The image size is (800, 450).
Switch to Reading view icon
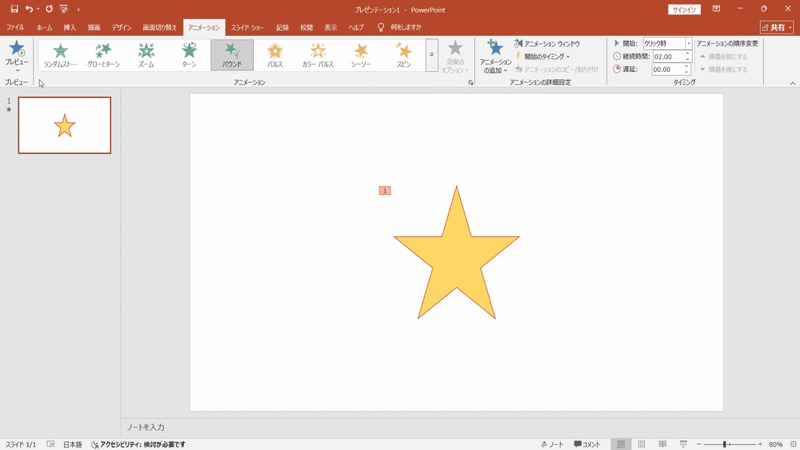coord(662,444)
